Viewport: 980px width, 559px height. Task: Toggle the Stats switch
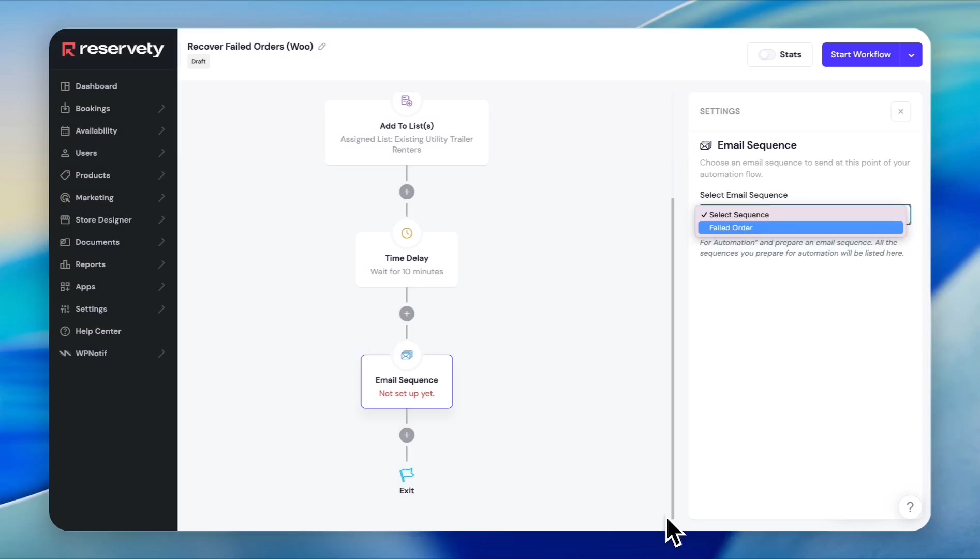tap(766, 54)
